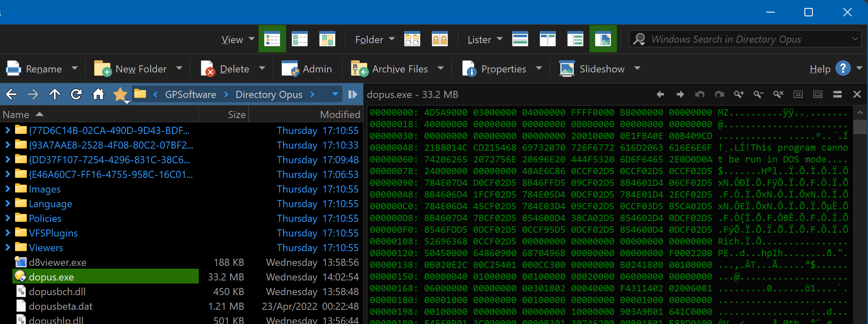Open the viewer pane menu icon
This screenshot has height=324, width=868.
pos(837,94)
